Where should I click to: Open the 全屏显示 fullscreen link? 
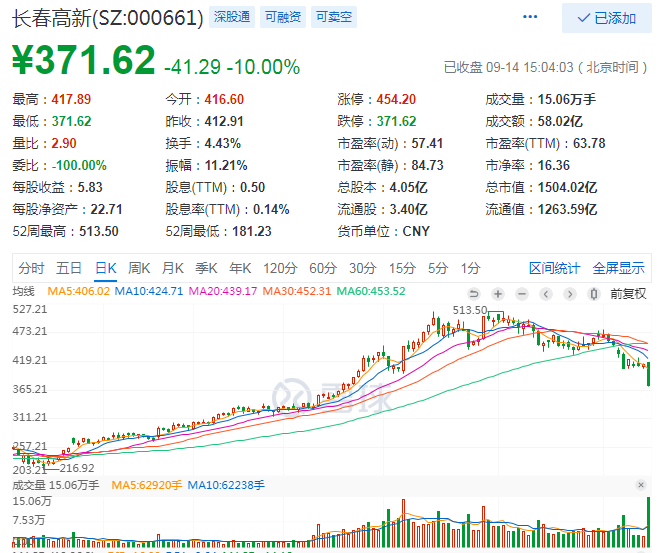tap(618, 268)
